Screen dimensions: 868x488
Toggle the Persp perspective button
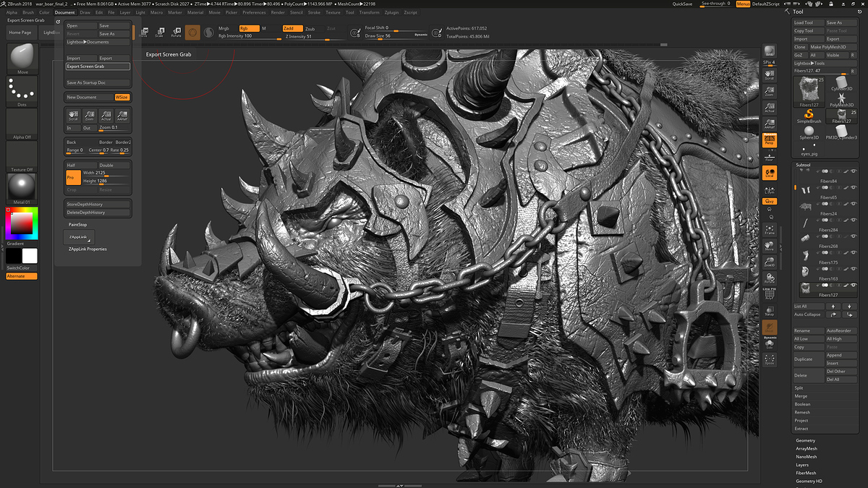click(x=770, y=140)
